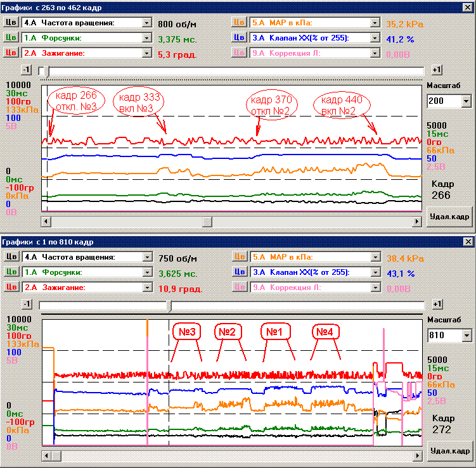
Task: Click Удал.кадр button in the top window
Action: click(449, 216)
